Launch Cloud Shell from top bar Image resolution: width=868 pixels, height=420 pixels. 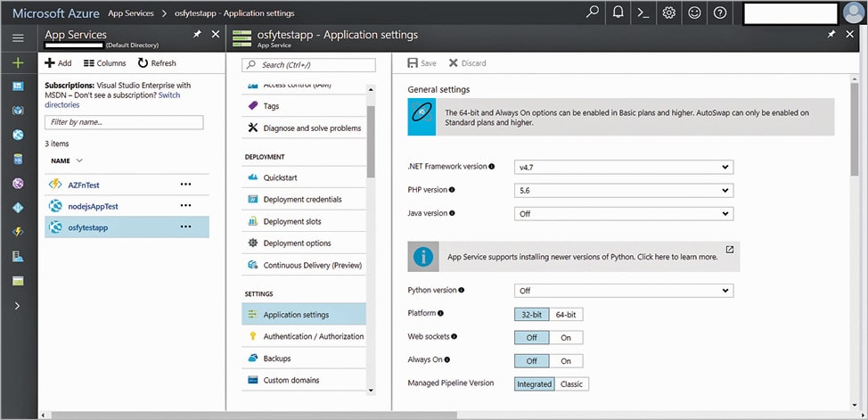point(643,12)
